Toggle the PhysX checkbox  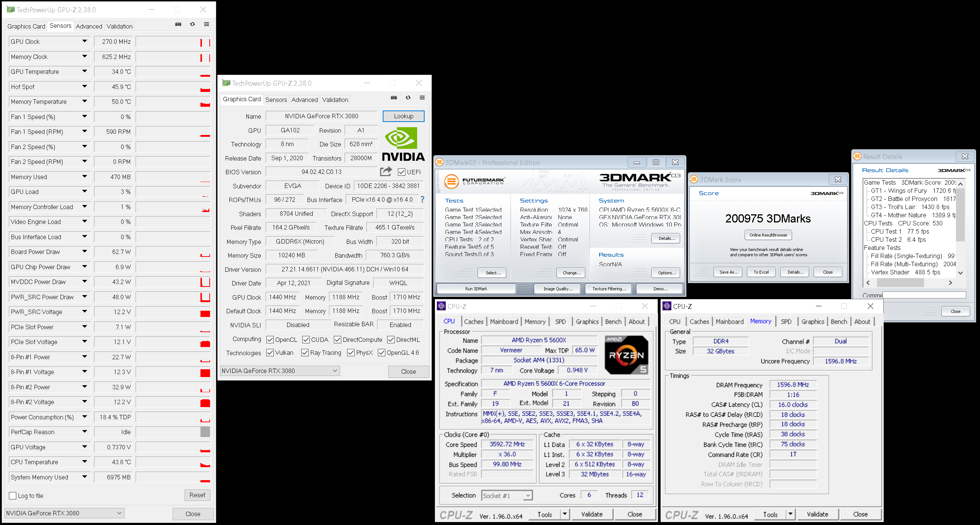(351, 353)
